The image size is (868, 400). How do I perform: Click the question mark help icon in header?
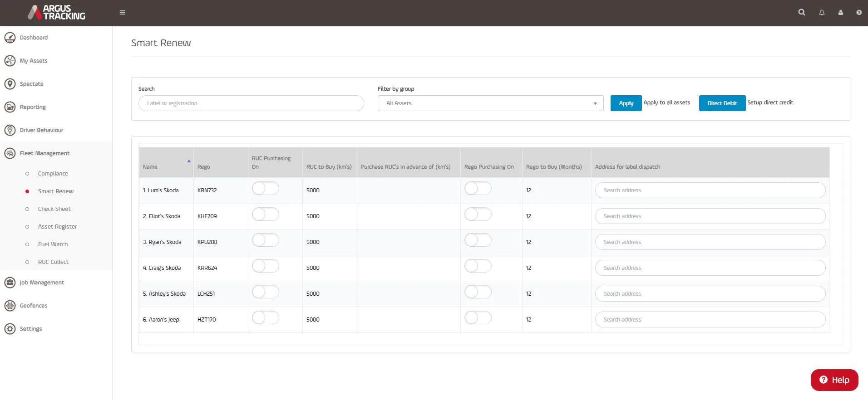coord(859,13)
